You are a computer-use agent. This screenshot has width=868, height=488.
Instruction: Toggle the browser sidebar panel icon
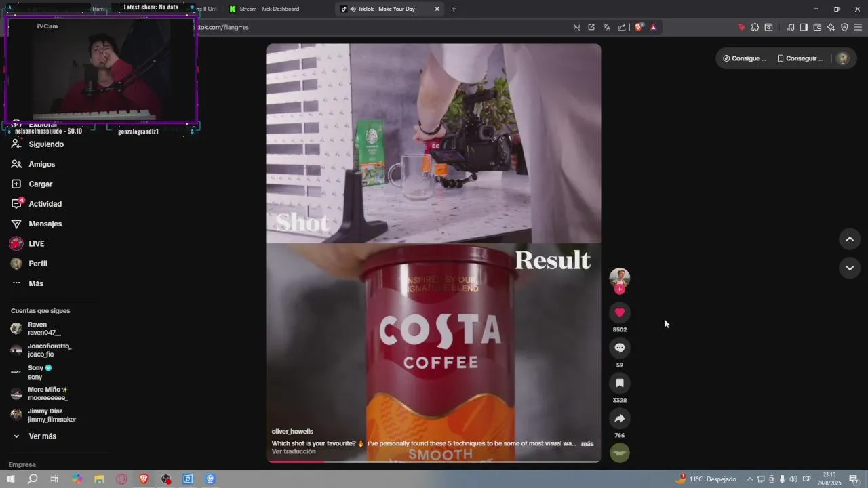click(804, 27)
